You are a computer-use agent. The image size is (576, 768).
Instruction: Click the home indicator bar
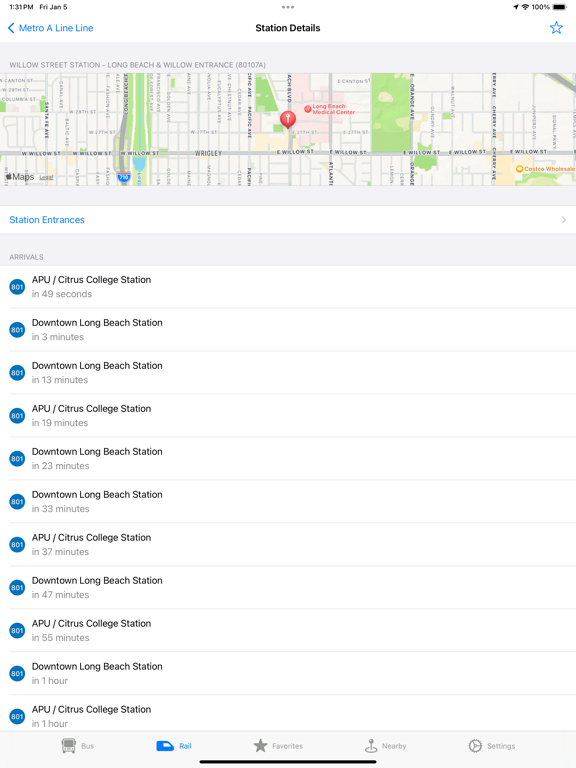(x=288, y=762)
